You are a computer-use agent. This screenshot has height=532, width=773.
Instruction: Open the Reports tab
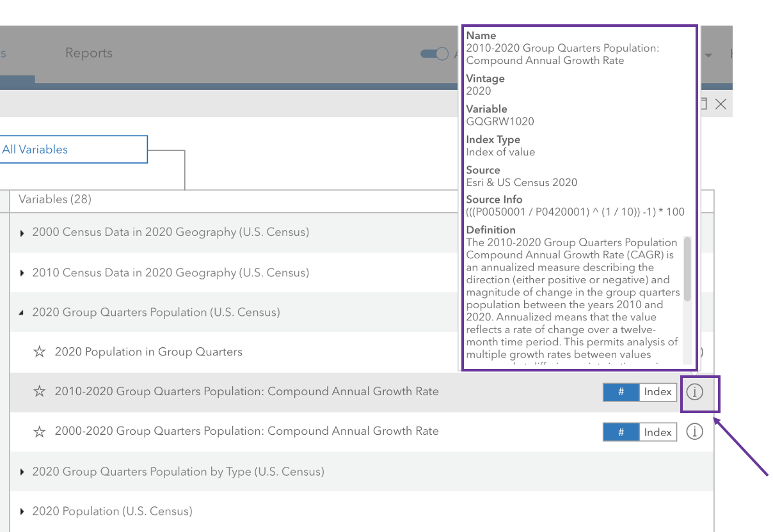click(89, 53)
